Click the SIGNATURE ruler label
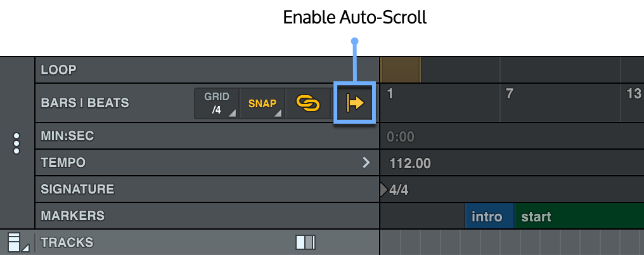 tap(77, 189)
